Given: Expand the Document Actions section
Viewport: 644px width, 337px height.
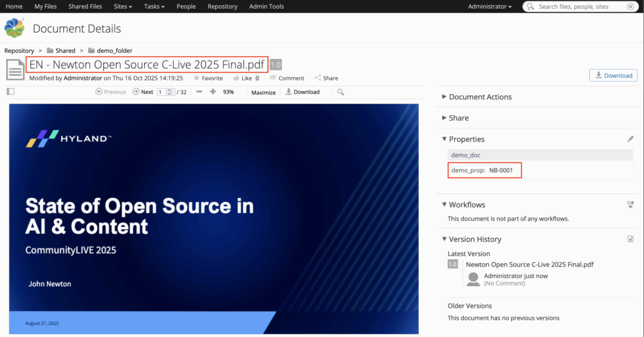Looking at the screenshot, I should (x=480, y=97).
